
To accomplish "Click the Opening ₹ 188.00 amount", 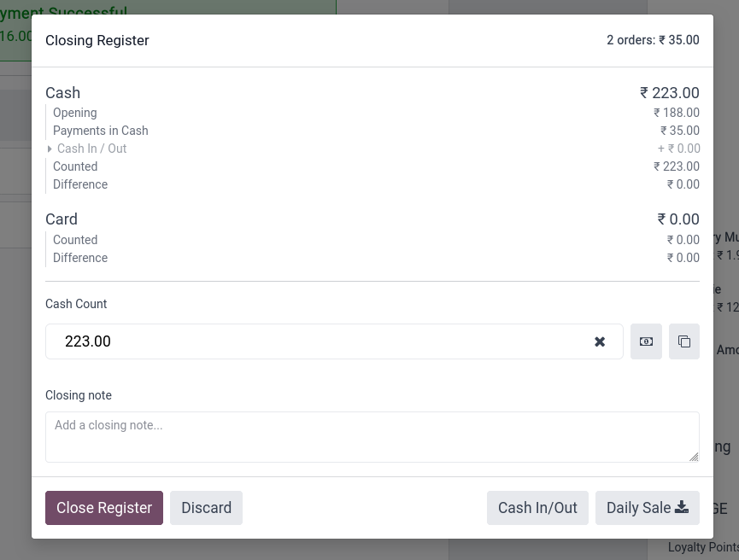I will click(677, 113).
